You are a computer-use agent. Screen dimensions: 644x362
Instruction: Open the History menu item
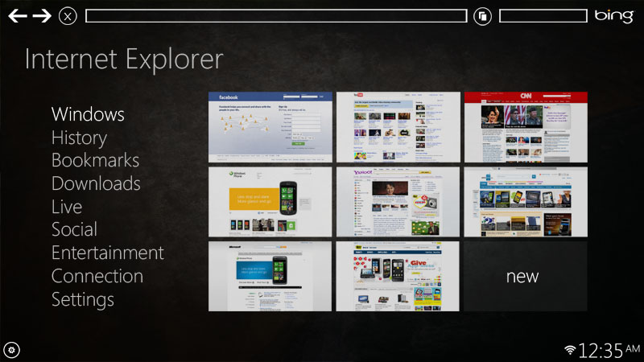79,138
